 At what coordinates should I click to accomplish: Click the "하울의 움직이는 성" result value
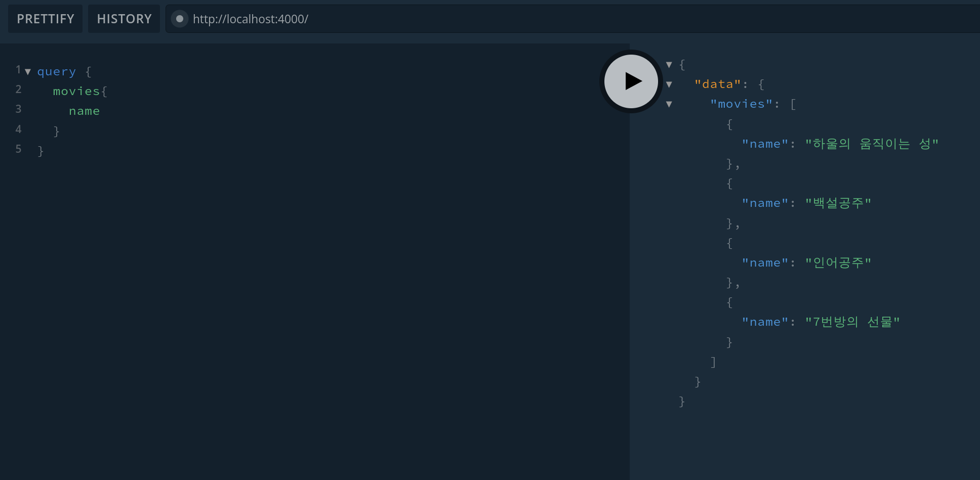(x=872, y=144)
